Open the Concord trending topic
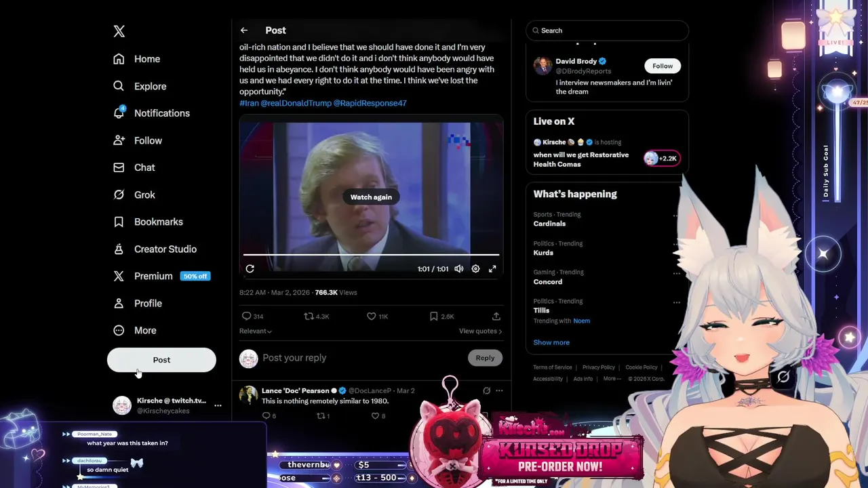The image size is (868, 488). pyautogui.click(x=547, y=282)
